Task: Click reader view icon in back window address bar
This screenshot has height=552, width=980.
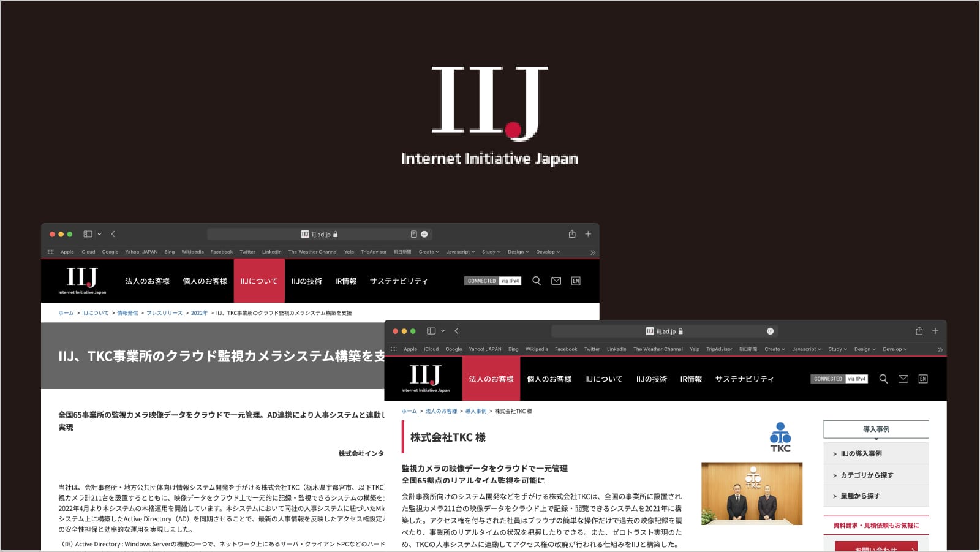Action: tap(413, 234)
